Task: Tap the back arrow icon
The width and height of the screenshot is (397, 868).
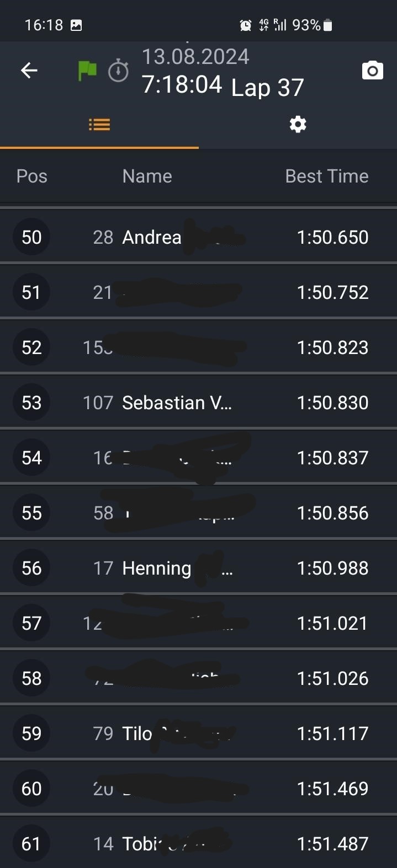Action: pyautogui.click(x=29, y=70)
